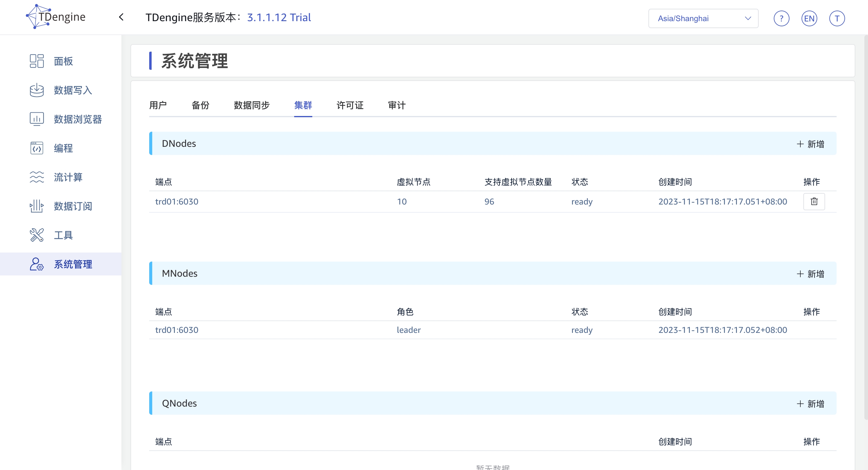Delete the trd01:6030 DNode with trash icon
Screen dimensions: 868x470
[814, 201]
